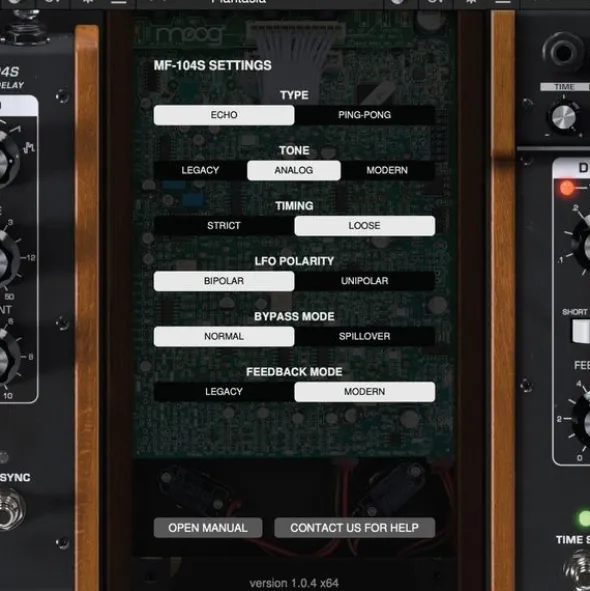The image size is (590, 591).
Task: Select the PING-PONG delay type
Action: 365,115
